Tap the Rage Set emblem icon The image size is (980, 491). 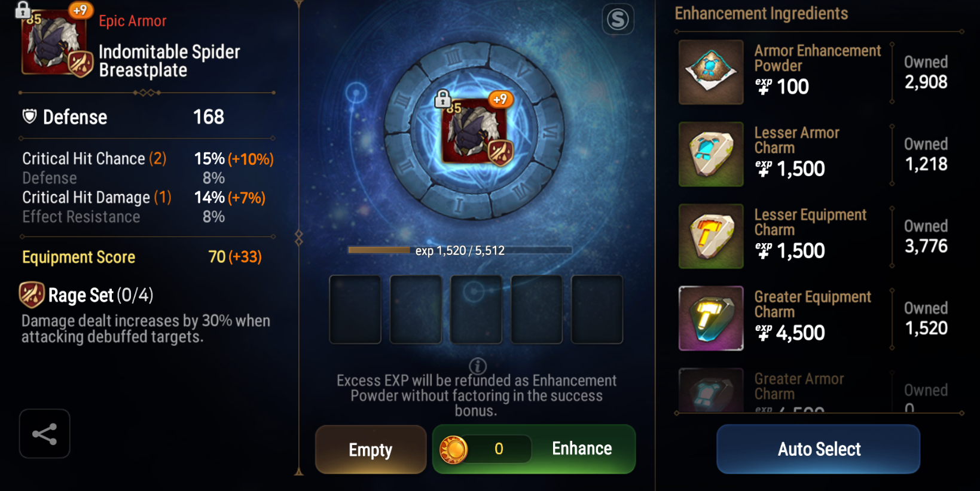[32, 294]
